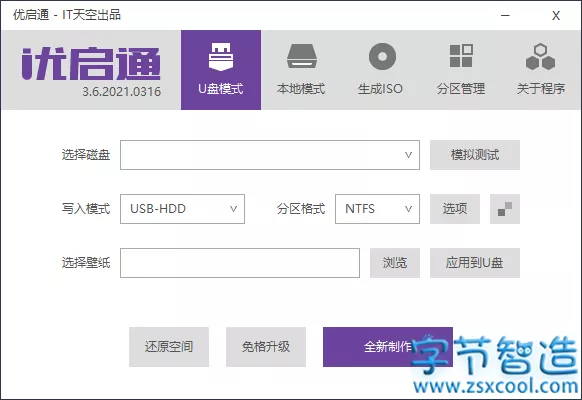Click the purple 全新制作 button
Screen dimensions: 582x400
point(388,347)
